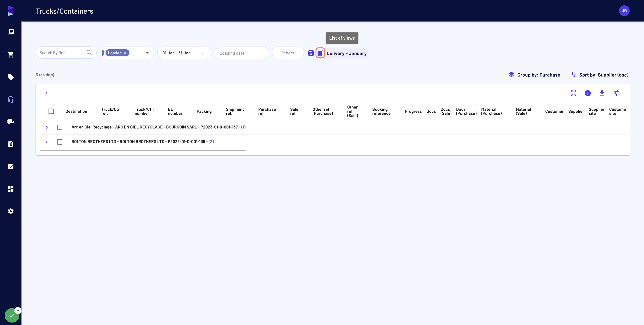
Task: Click the Supplier column header
Action: (576, 111)
